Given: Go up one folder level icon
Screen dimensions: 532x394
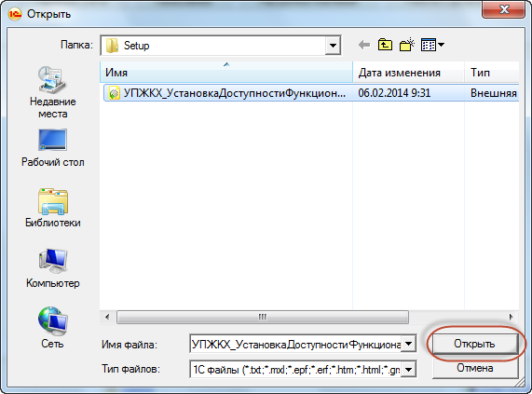Looking at the screenshot, I should pos(385,45).
